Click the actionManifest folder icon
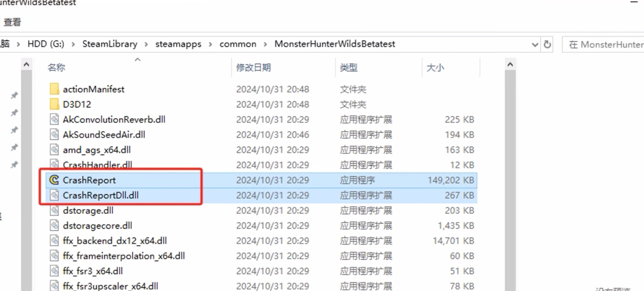The width and height of the screenshot is (644, 291). click(x=54, y=89)
